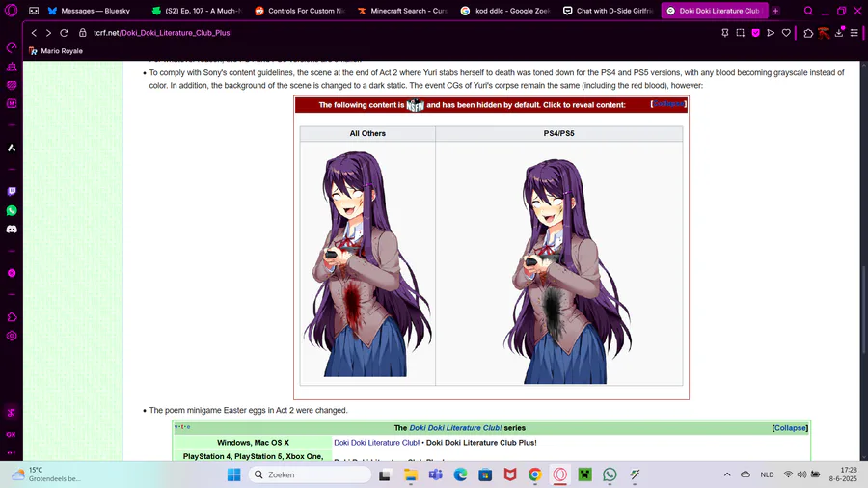Open the sidebar more options dots

click(x=12, y=452)
